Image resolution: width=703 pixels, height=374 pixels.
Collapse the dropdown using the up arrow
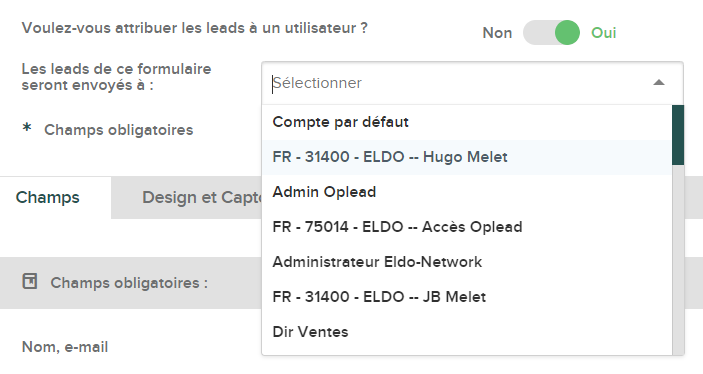659,83
